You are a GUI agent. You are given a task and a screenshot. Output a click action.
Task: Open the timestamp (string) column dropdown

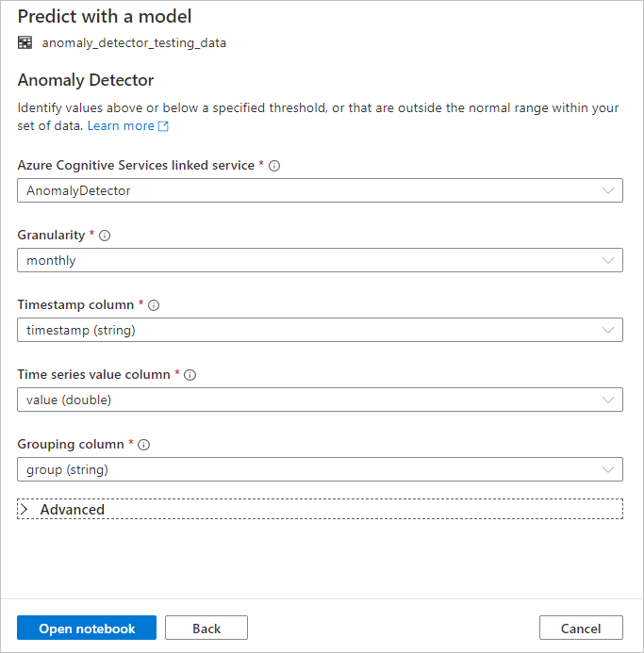click(x=320, y=330)
